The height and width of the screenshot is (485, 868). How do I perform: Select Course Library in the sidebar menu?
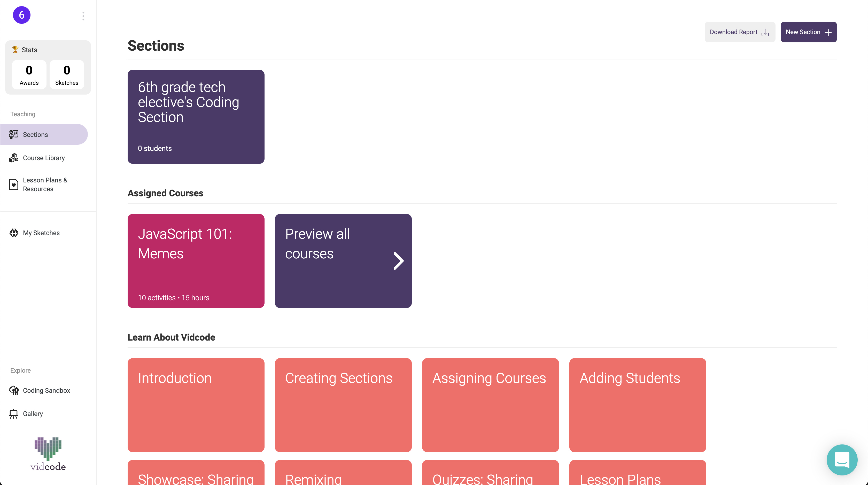pyautogui.click(x=44, y=158)
